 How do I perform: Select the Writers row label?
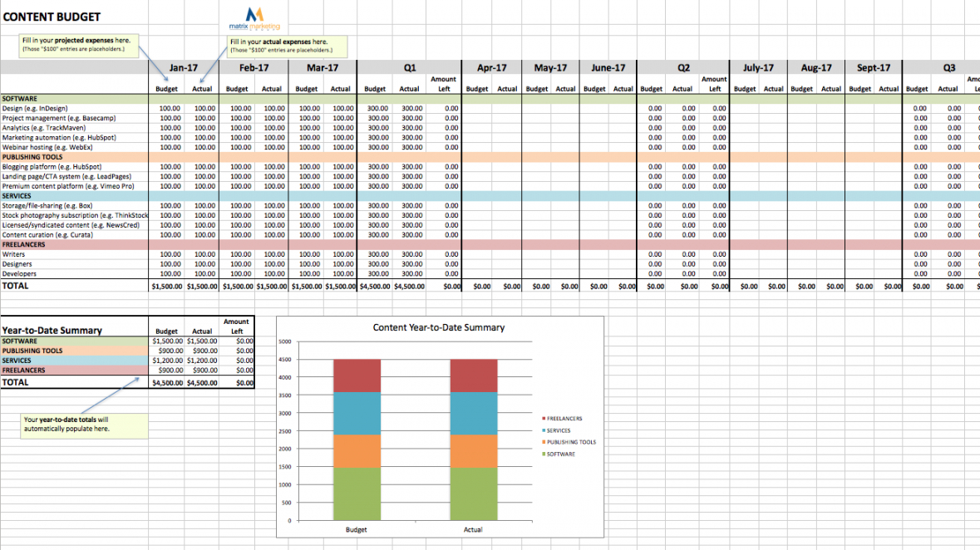[14, 254]
